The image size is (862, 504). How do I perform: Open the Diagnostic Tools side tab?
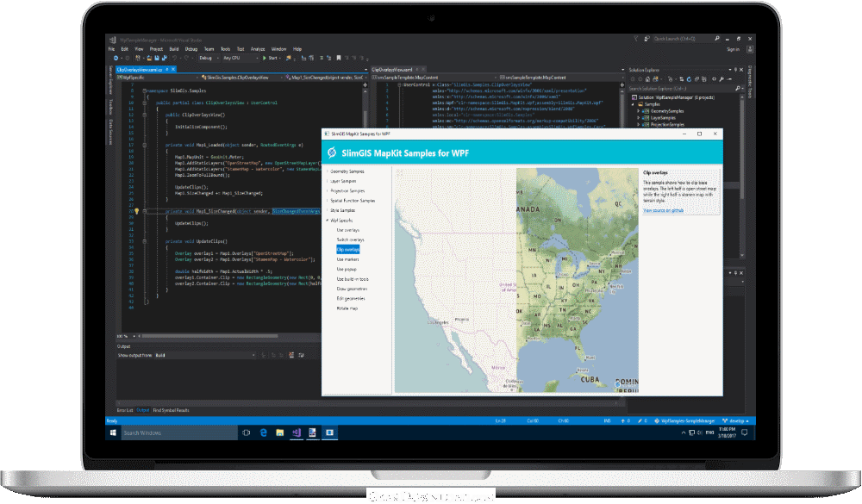[750, 83]
